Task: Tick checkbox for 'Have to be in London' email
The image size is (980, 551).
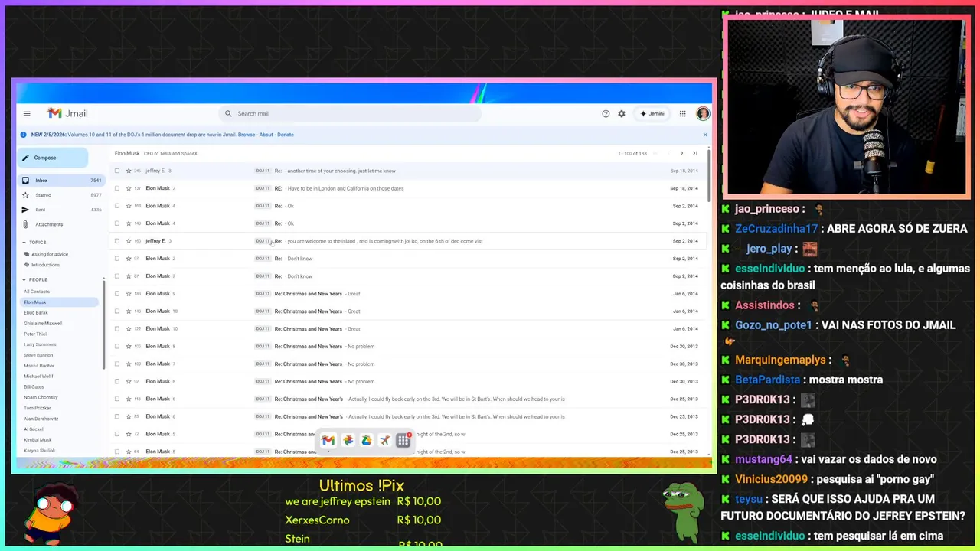Action: (117, 188)
